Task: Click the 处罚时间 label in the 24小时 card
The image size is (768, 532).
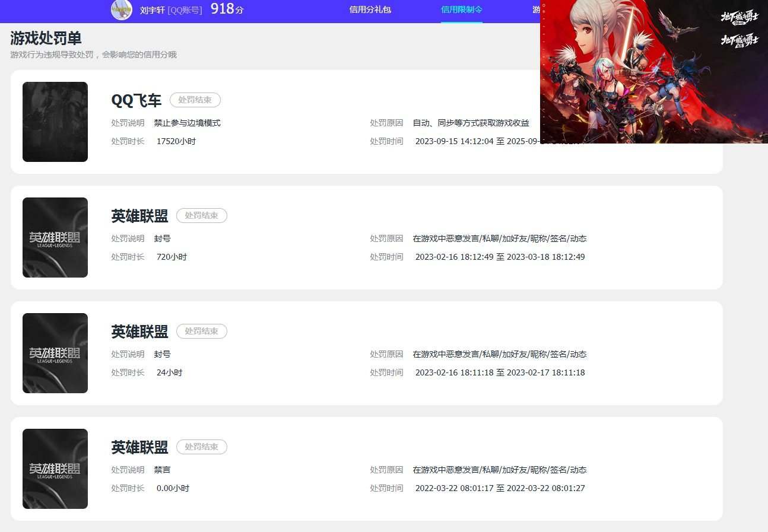Action: [x=387, y=372]
